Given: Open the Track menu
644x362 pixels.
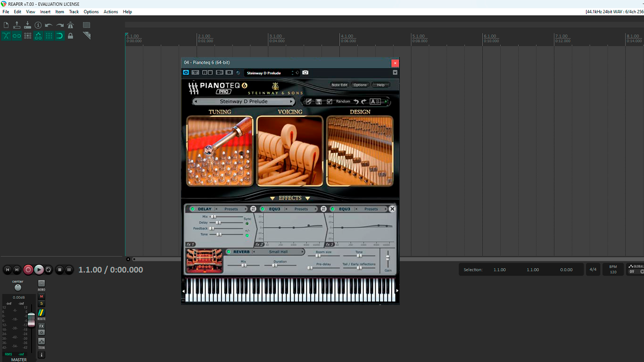Looking at the screenshot, I should 74,12.
